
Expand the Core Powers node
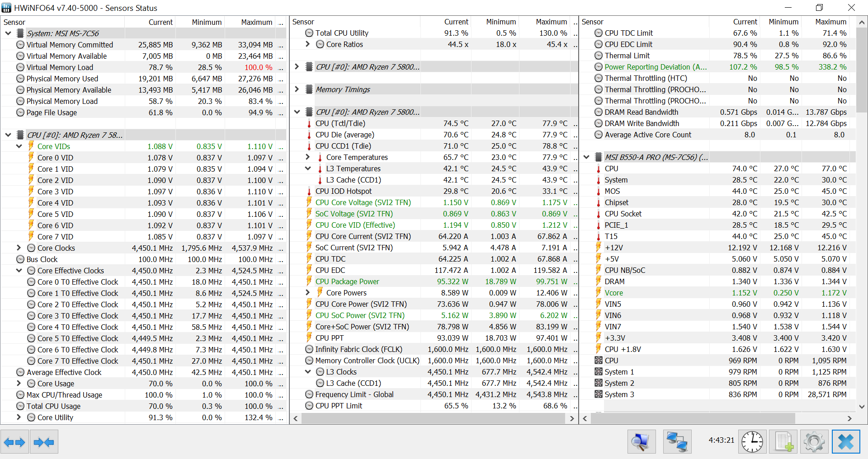tap(308, 292)
